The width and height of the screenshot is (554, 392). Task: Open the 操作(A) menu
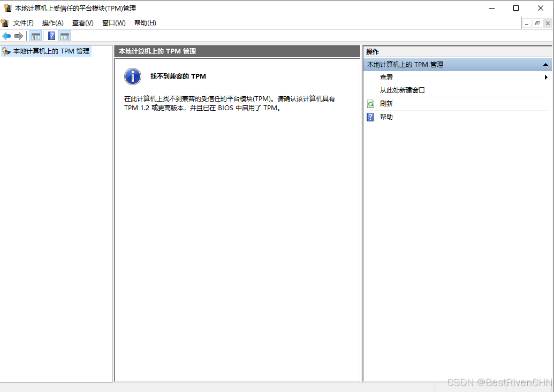(52, 23)
